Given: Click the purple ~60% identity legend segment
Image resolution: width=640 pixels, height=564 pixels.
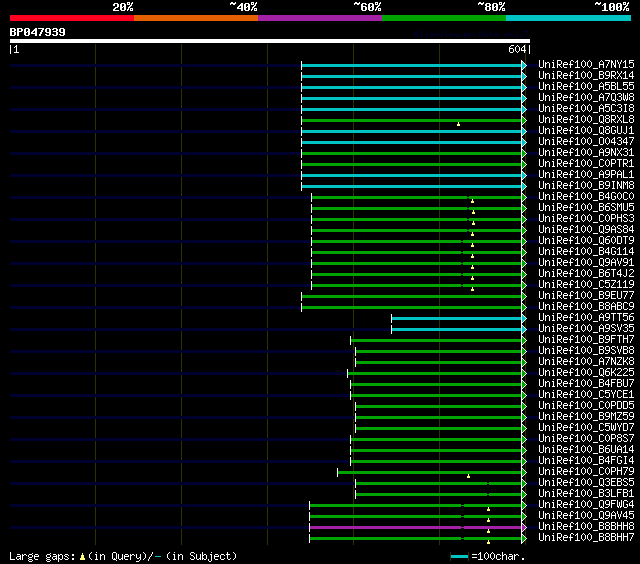Looking at the screenshot, I should click(x=320, y=18).
